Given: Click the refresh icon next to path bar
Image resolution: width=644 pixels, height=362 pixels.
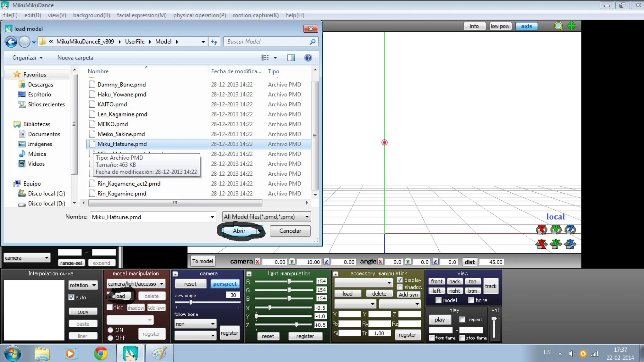Looking at the screenshot, I should [x=214, y=42].
